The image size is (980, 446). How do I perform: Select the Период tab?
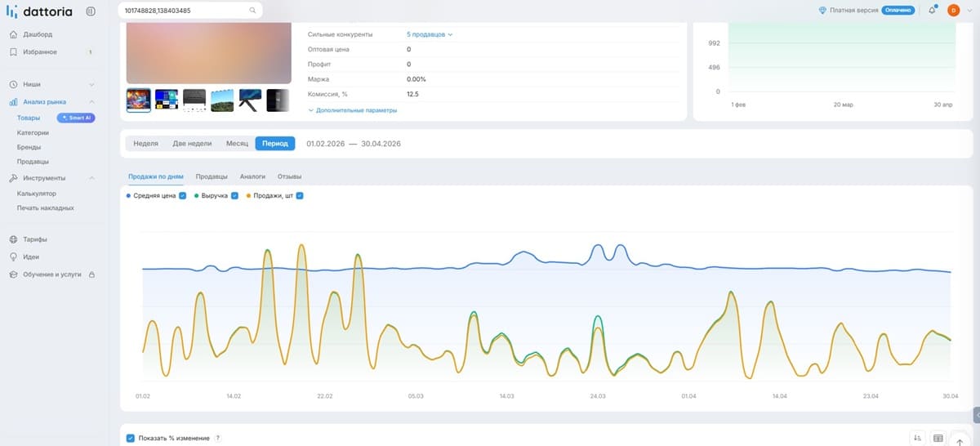(x=275, y=144)
